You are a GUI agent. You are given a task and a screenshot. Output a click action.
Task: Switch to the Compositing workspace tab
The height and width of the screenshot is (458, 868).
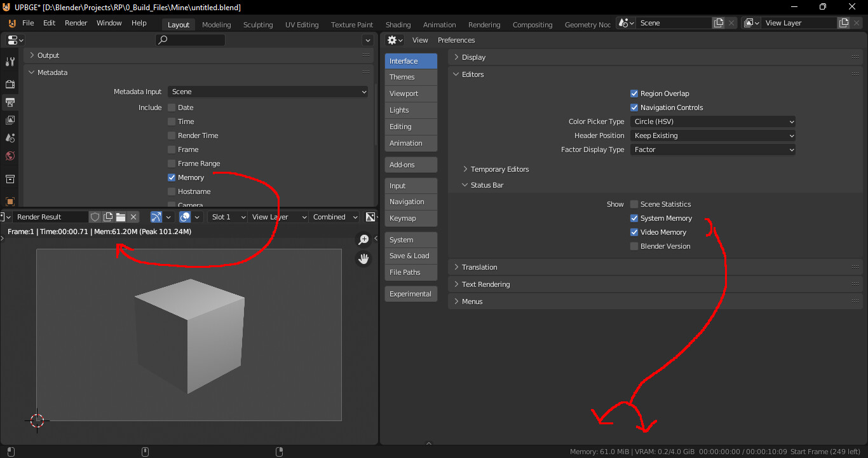(x=532, y=24)
